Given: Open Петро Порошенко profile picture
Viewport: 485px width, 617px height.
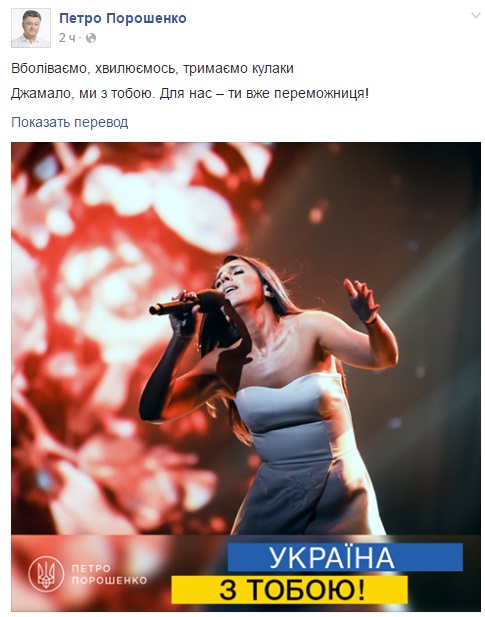Looking at the screenshot, I should pyautogui.click(x=31, y=28).
